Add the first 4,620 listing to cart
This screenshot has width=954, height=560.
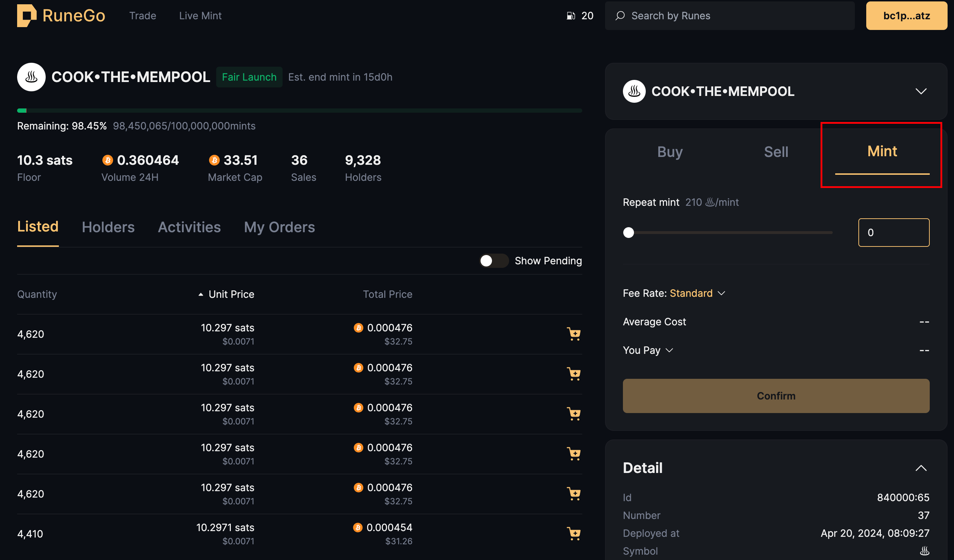tap(574, 334)
